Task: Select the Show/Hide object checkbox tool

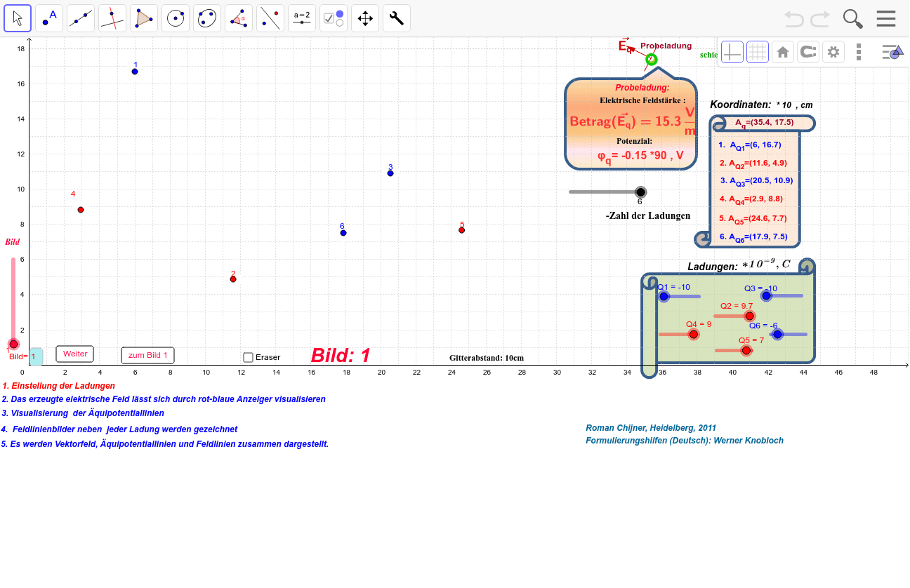Action: pyautogui.click(x=334, y=18)
